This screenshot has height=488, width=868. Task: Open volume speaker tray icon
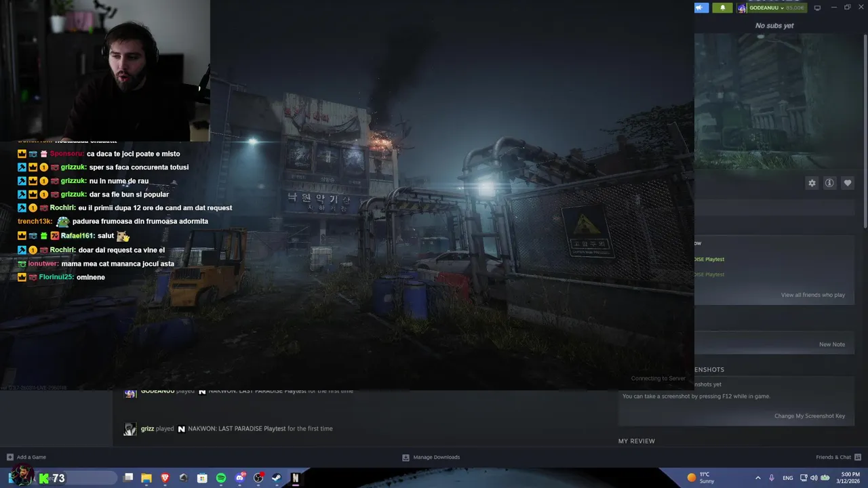[x=814, y=478]
